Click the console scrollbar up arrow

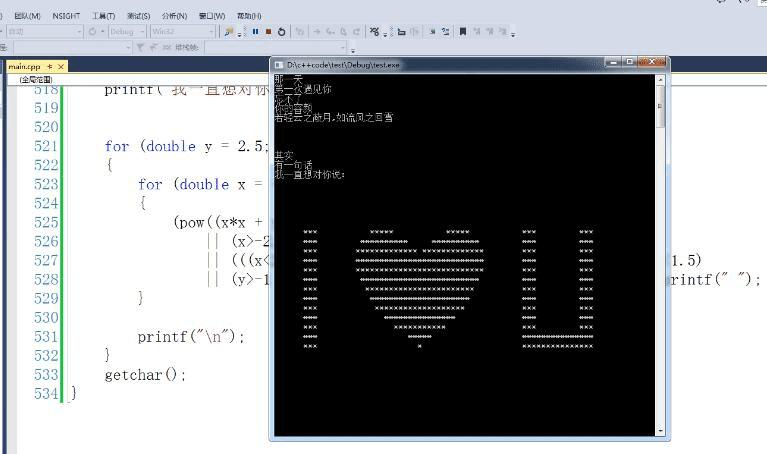pyautogui.click(x=660, y=79)
